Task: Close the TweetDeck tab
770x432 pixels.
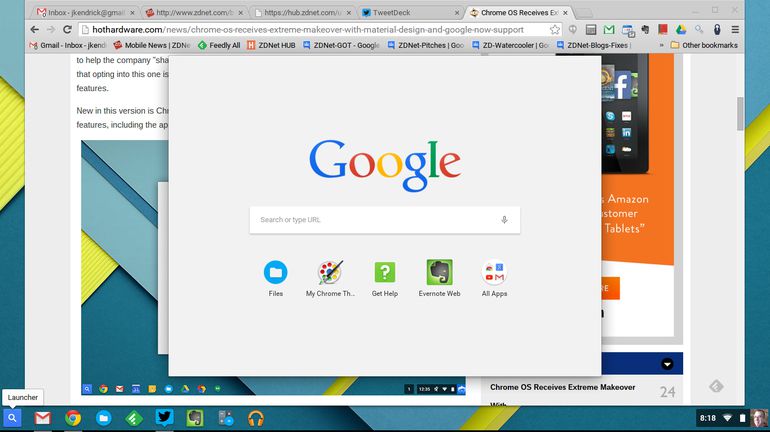Action: coord(457,13)
